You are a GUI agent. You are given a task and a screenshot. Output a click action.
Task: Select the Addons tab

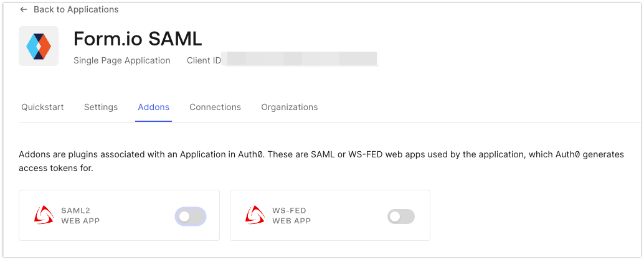pos(154,107)
